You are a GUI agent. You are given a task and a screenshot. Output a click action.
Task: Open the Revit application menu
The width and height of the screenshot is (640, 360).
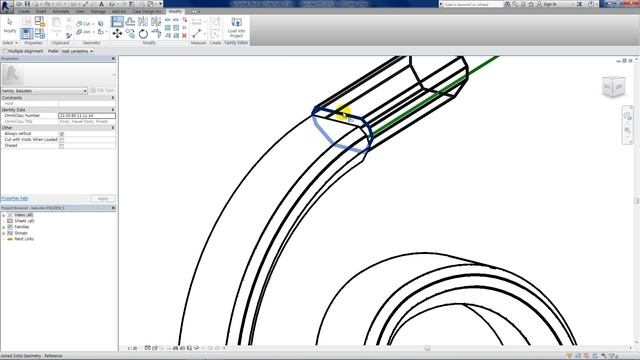6,6
